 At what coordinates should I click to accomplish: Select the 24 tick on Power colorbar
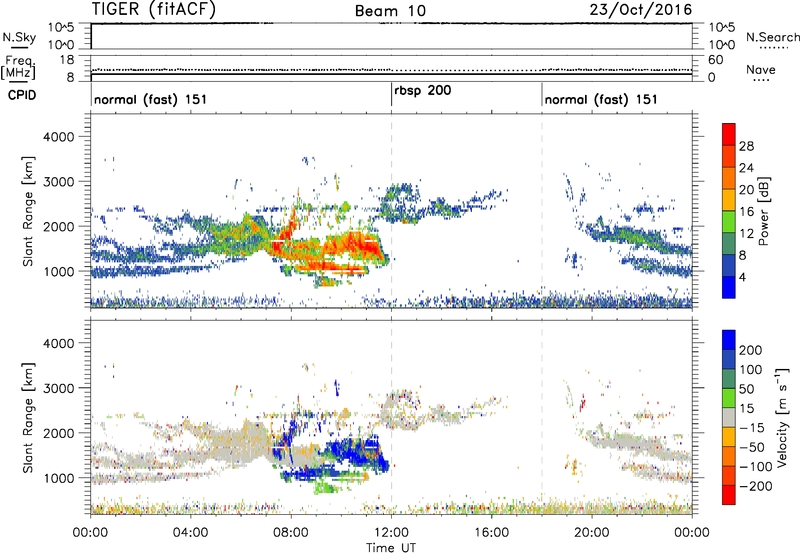coord(746,168)
